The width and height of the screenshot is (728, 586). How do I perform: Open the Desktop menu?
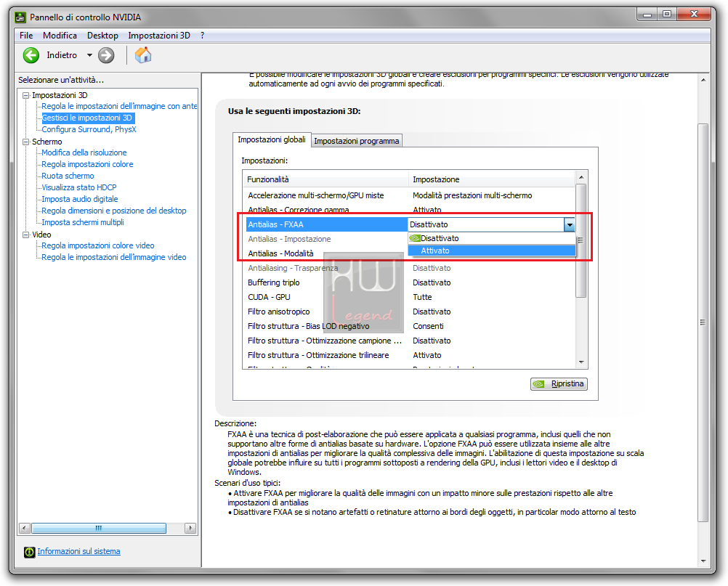point(102,36)
